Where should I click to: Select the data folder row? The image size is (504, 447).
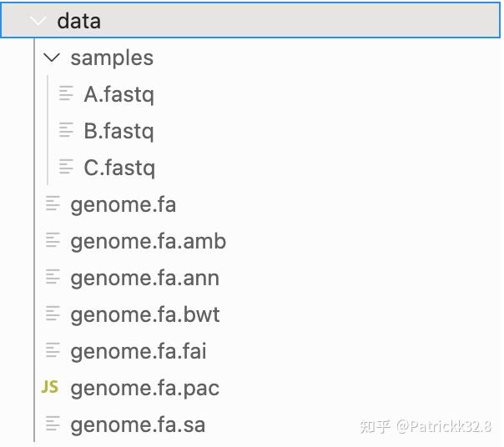(250, 21)
